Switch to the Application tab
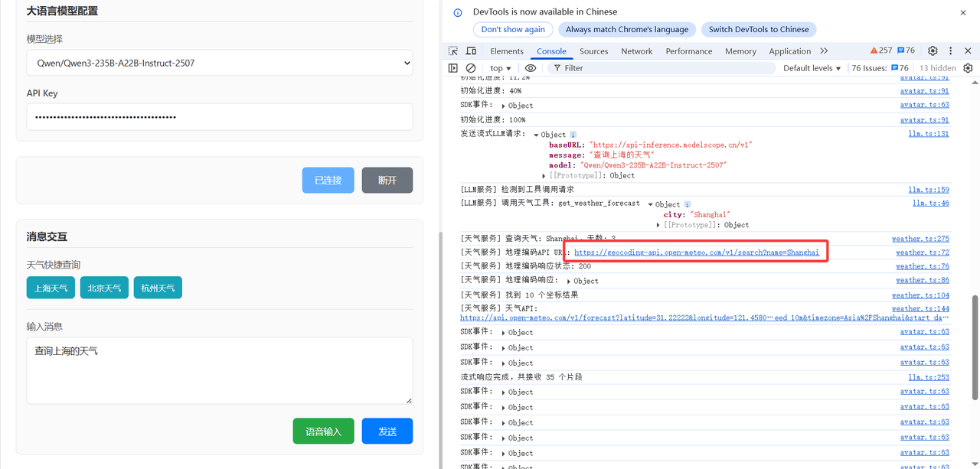The image size is (980, 469). pyautogui.click(x=789, y=51)
